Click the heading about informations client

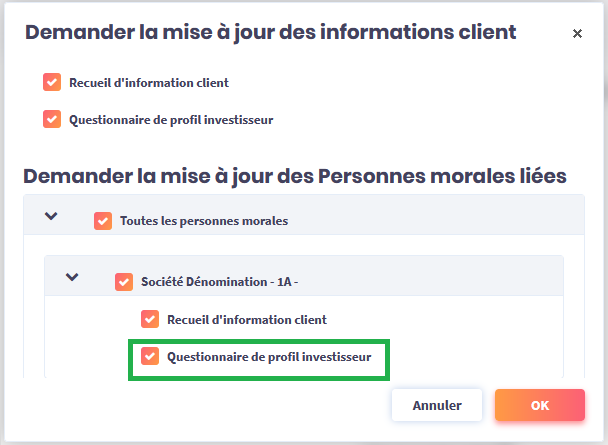tap(270, 32)
